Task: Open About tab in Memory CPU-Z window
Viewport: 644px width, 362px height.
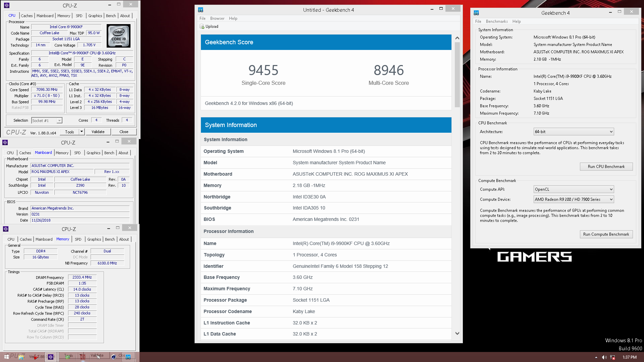Action: pos(124,239)
